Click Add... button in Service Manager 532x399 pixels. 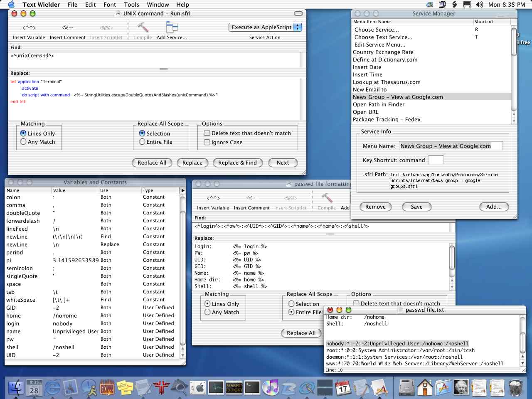coord(494,207)
